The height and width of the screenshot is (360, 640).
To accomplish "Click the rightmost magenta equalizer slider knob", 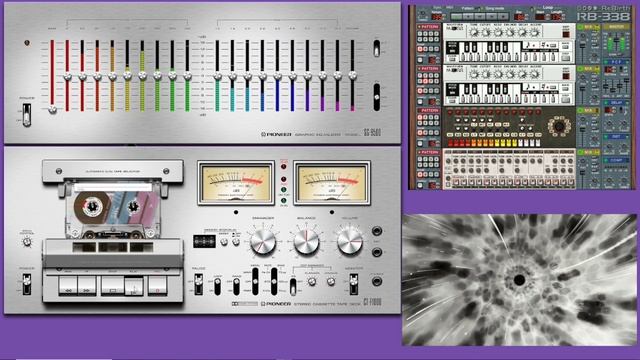I will click(x=352, y=76).
